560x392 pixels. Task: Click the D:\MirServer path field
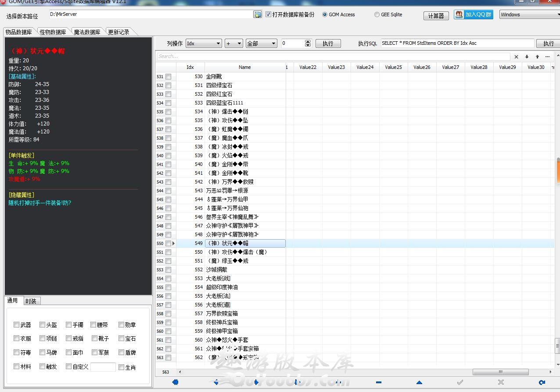point(151,14)
